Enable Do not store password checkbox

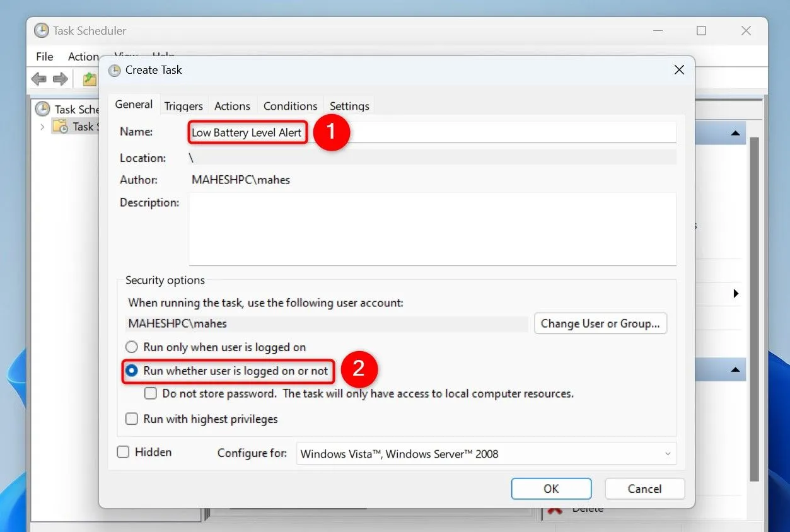pyautogui.click(x=151, y=394)
